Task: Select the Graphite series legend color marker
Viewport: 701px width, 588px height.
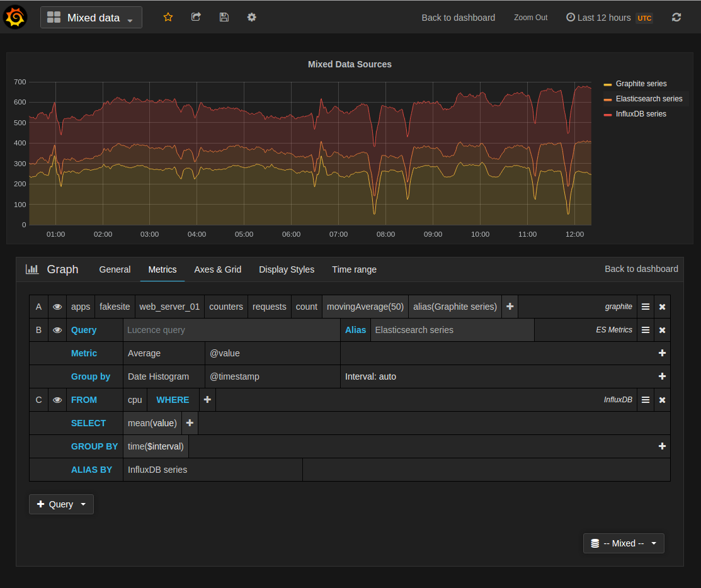Action: pos(608,83)
